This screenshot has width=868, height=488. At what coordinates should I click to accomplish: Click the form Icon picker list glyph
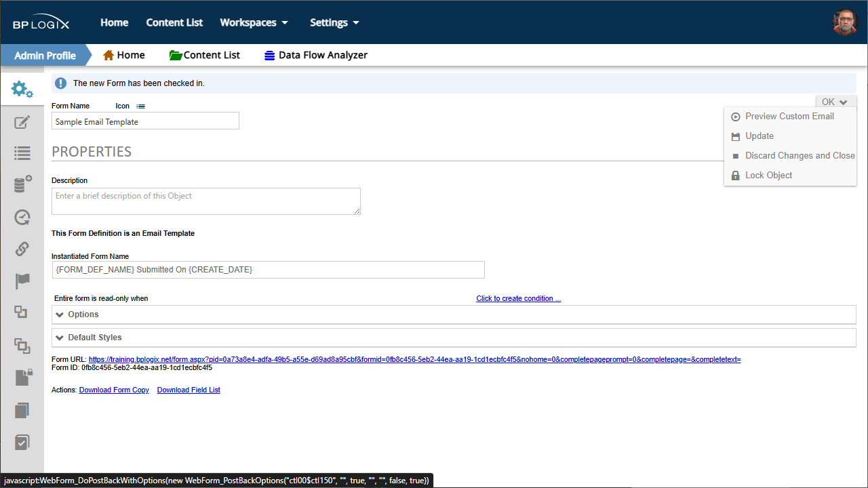pos(140,106)
